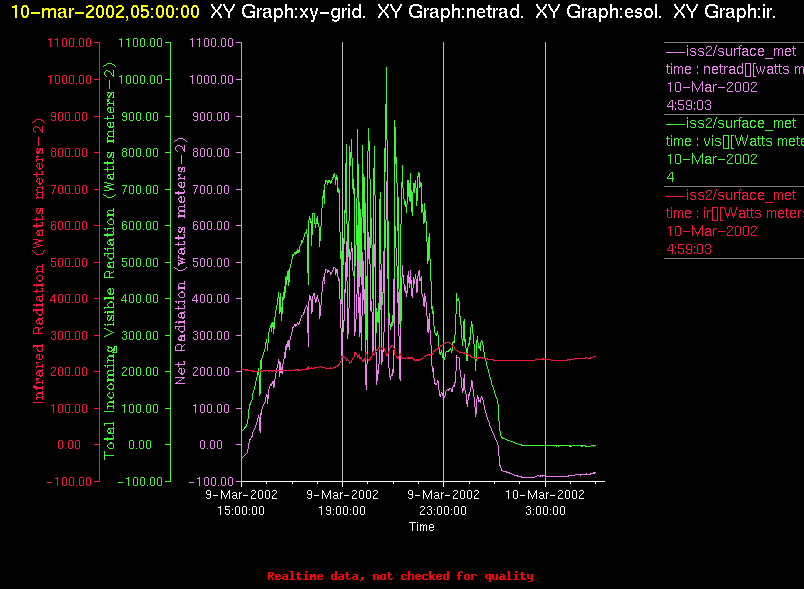Click the purple Net Radiation axis label
The height and width of the screenshot is (589, 804).
tap(180, 260)
